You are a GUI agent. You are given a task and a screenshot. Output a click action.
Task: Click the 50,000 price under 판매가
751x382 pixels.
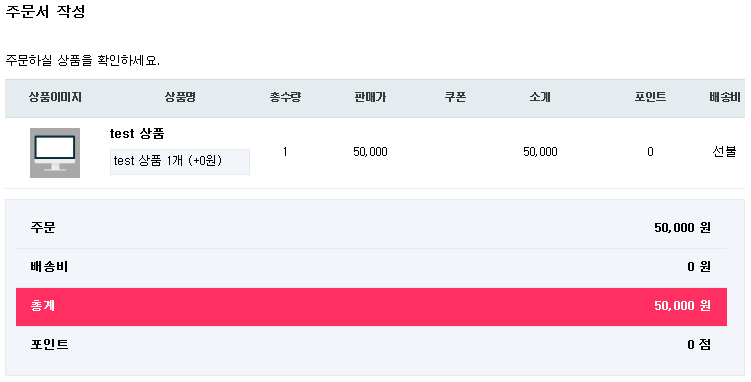370,152
